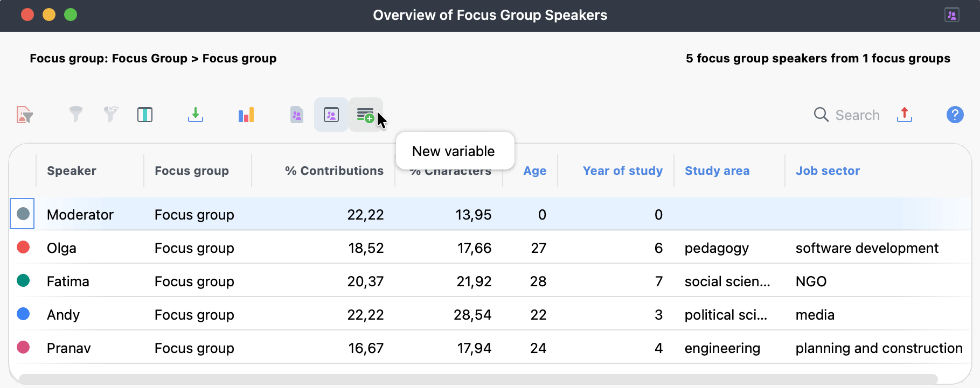Click into the Search field
This screenshot has width=980, height=388.
pyautogui.click(x=858, y=115)
